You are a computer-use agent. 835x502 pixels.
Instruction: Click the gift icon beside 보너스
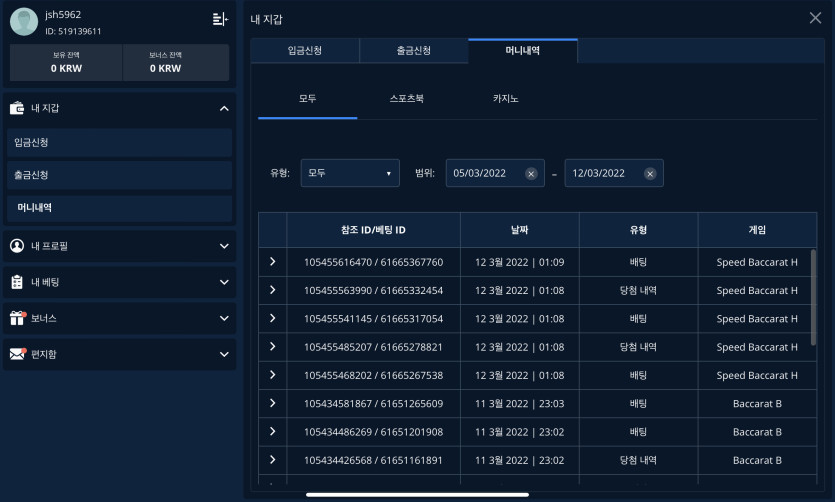point(17,318)
